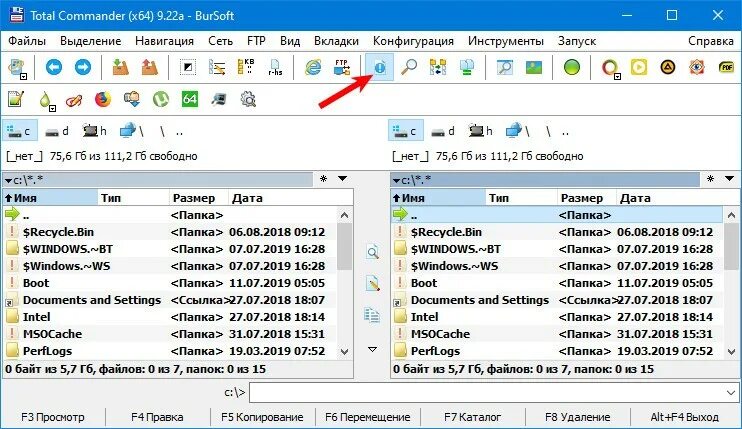The height and width of the screenshot is (429, 742).
Task: Launch Firefox from the toolbar
Action: [x=103, y=99]
